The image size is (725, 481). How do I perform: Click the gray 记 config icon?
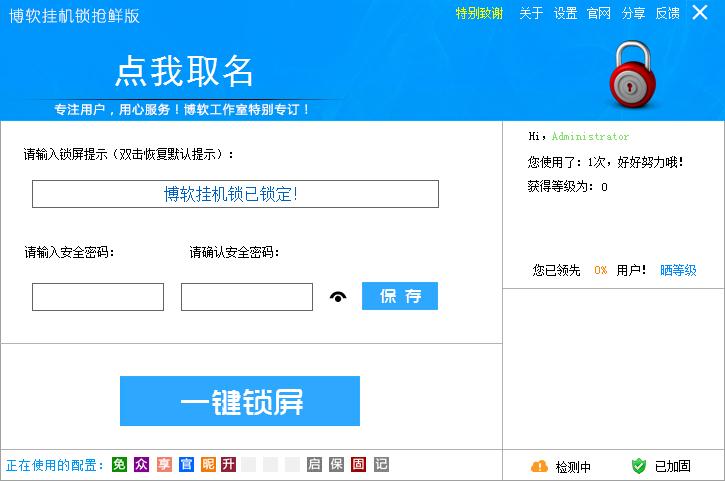pos(381,464)
